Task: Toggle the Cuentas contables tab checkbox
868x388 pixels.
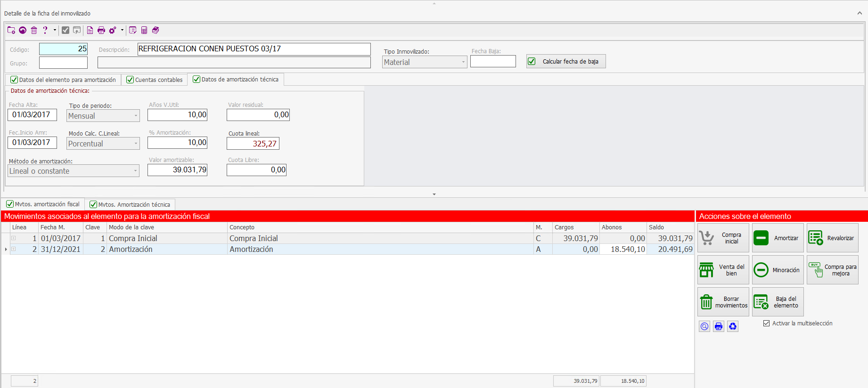Action: point(130,80)
